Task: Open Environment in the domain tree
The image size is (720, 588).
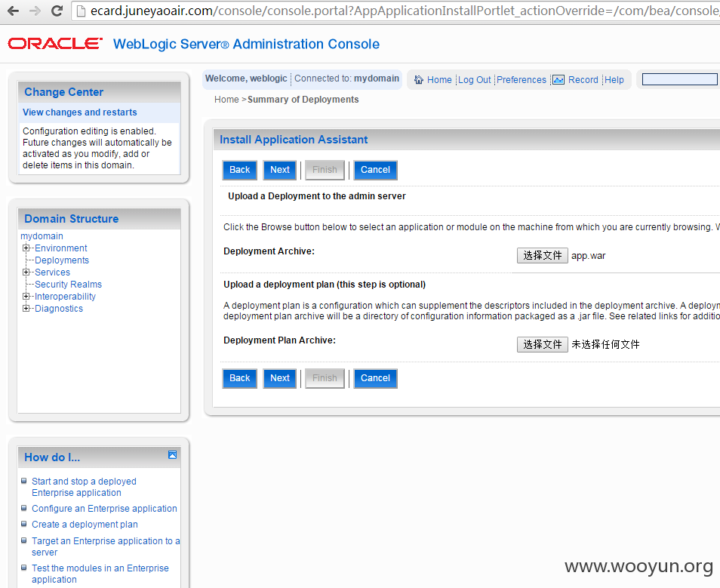Action: pyautogui.click(x=60, y=248)
